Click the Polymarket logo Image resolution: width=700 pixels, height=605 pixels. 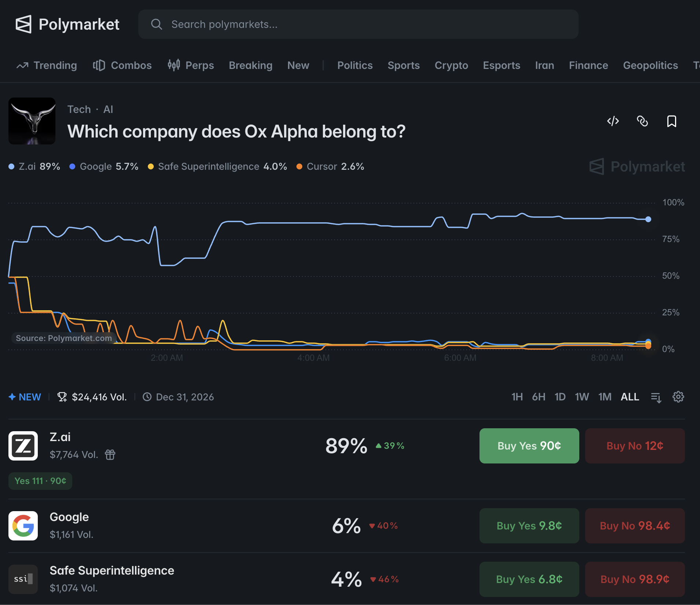tap(68, 24)
